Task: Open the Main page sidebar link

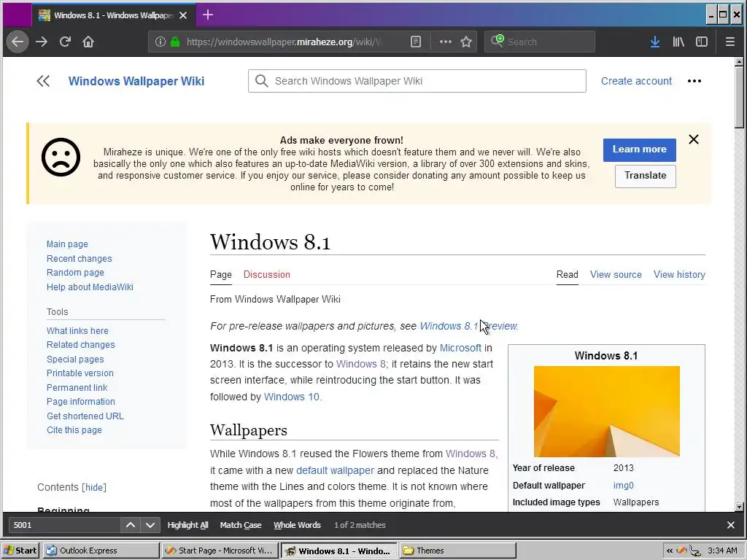Action: click(x=67, y=244)
